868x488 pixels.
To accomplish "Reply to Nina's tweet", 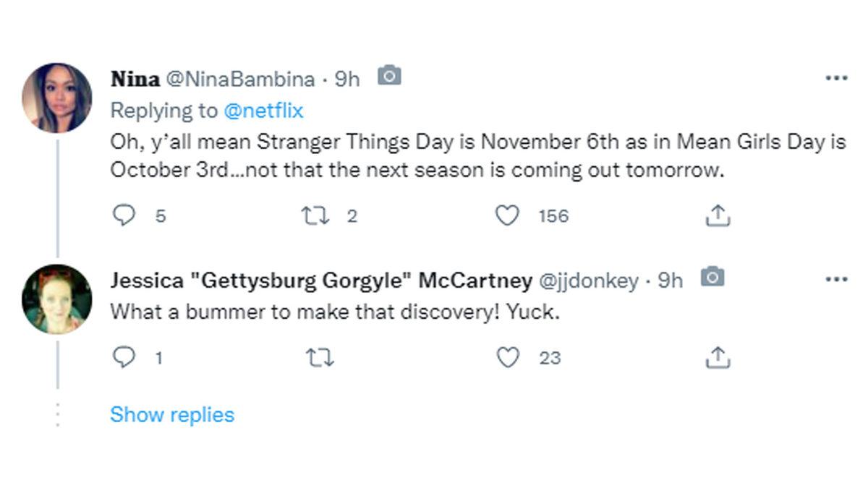I will point(125,215).
